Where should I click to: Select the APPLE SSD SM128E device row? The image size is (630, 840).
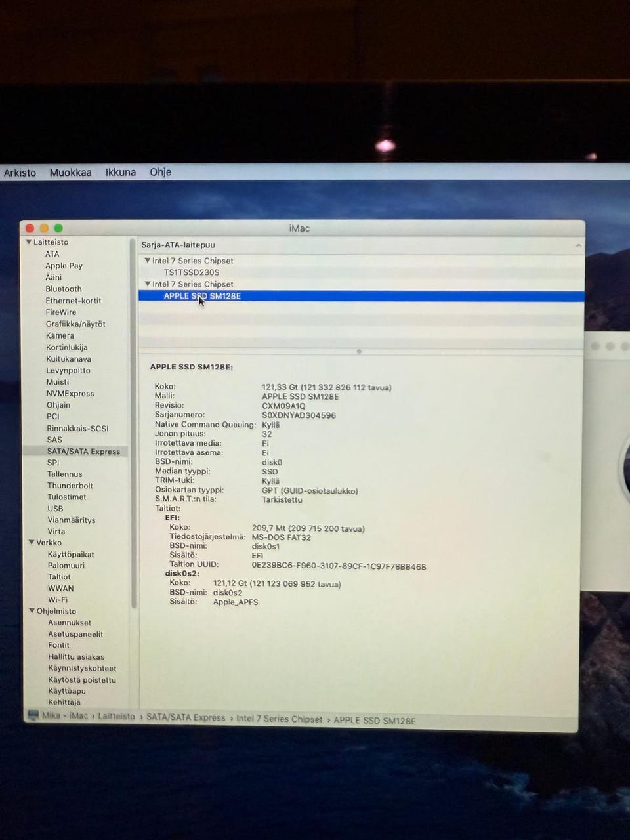(x=361, y=296)
